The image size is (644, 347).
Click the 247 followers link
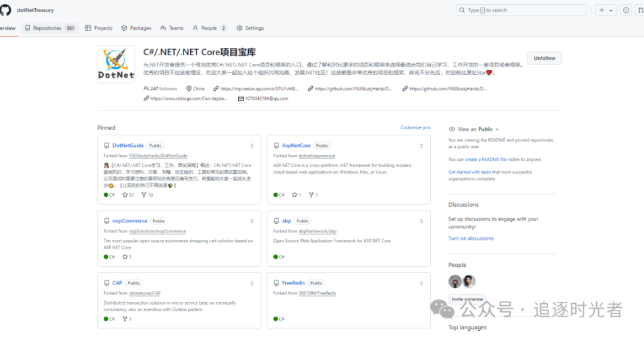tap(160, 88)
